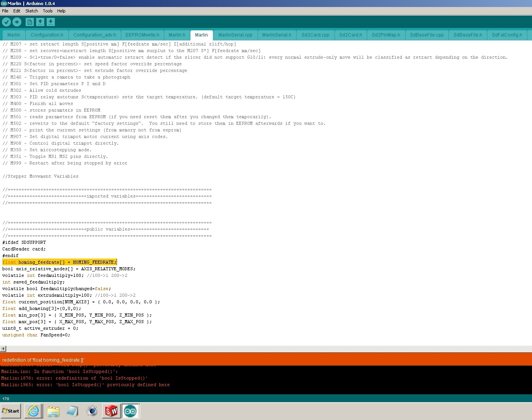The image size is (532, 420).
Task: Open the Tools menu
Action: coord(47,11)
